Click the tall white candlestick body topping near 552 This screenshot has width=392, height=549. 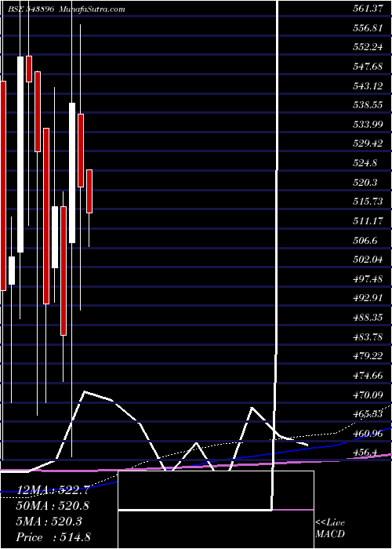point(20,155)
